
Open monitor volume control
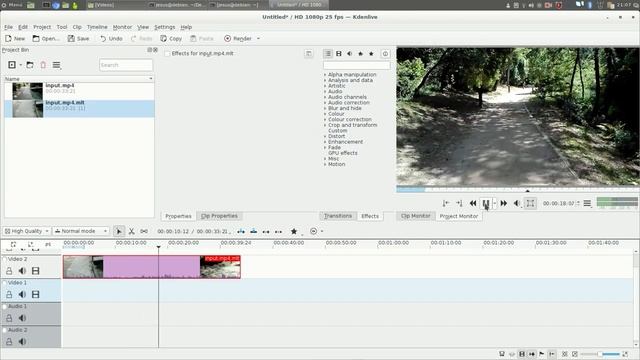(517, 203)
